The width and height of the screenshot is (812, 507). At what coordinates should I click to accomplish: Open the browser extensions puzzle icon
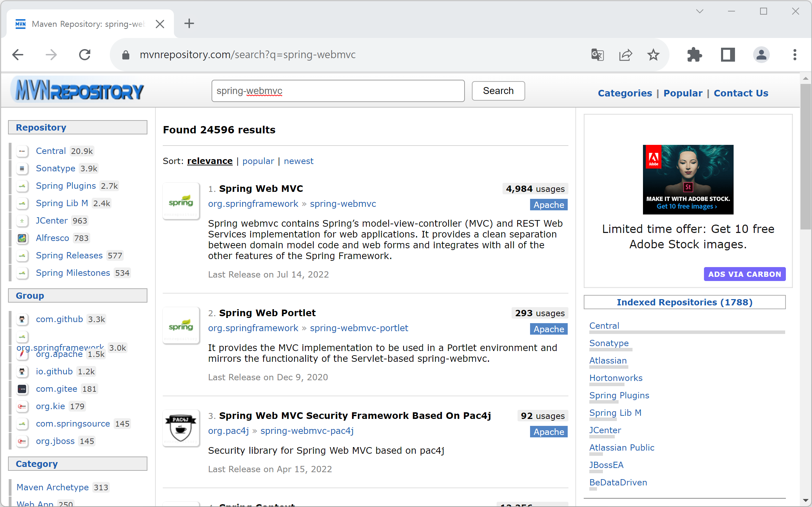pyautogui.click(x=694, y=55)
